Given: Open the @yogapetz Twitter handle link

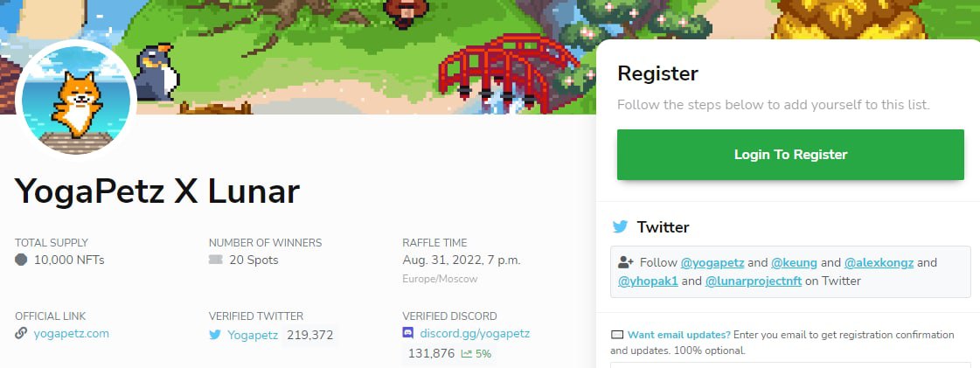Looking at the screenshot, I should click(x=712, y=262).
